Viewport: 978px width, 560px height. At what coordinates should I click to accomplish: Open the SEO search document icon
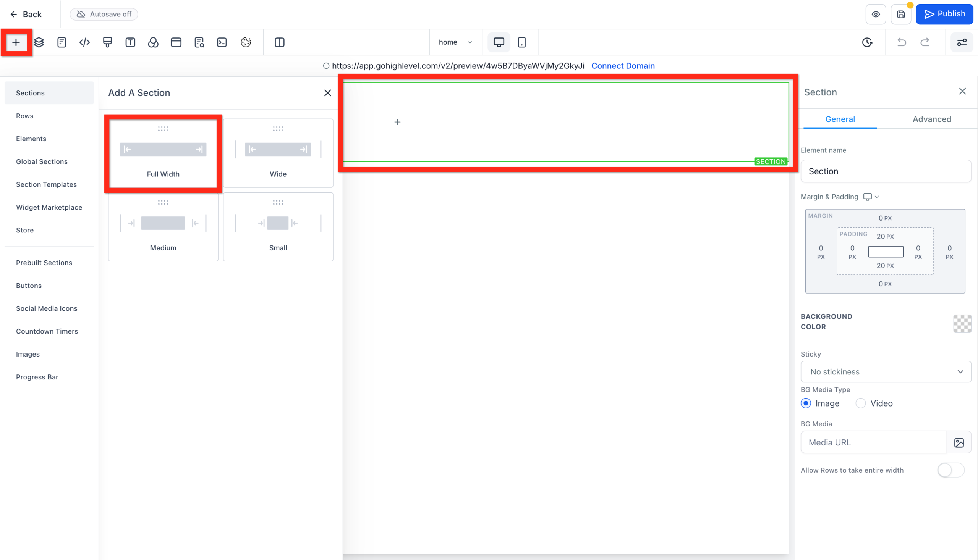point(199,42)
